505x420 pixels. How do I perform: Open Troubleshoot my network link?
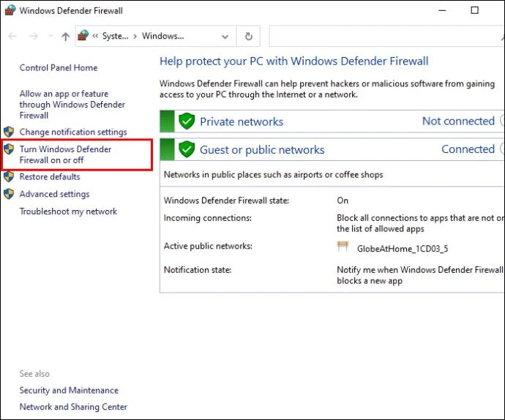[x=68, y=211]
